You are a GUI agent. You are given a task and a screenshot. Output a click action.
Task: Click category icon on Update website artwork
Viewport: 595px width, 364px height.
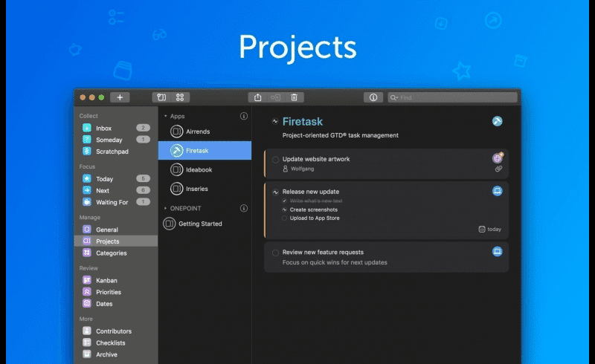(x=498, y=157)
